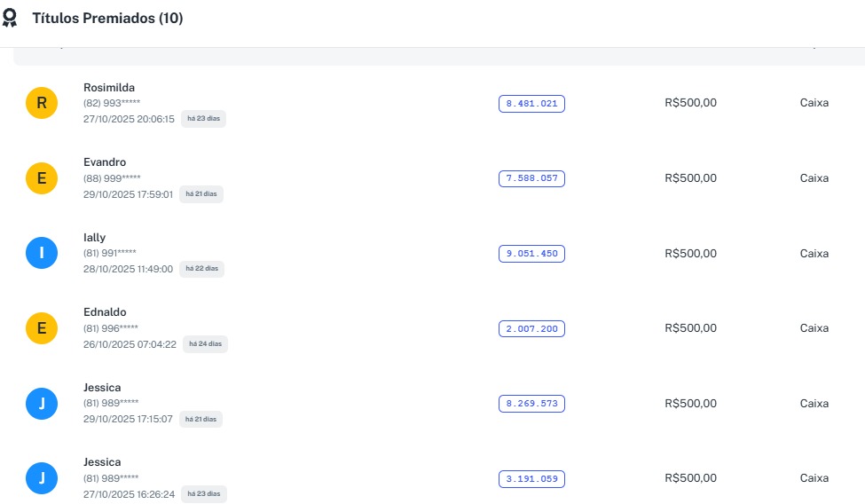Click the date 27/10/2025 16:26:24
Screen dimensions: 865x504
pyautogui.click(x=130, y=494)
